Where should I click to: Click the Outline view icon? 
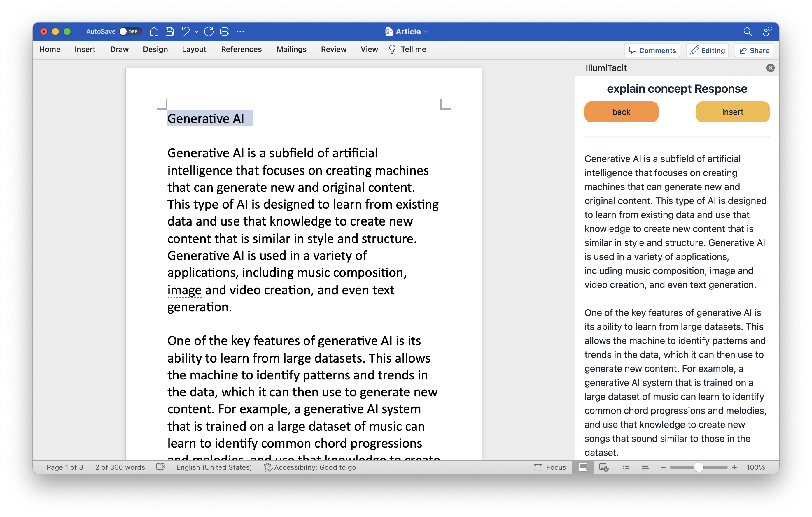pyautogui.click(x=625, y=467)
